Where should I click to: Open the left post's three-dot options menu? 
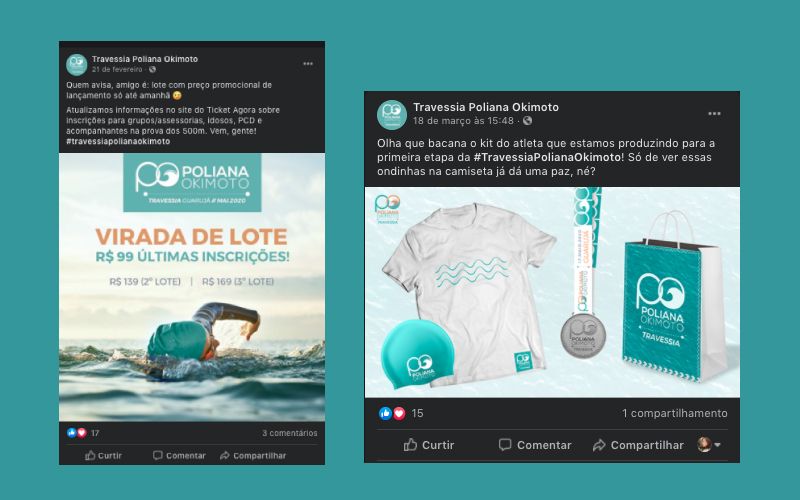click(308, 64)
